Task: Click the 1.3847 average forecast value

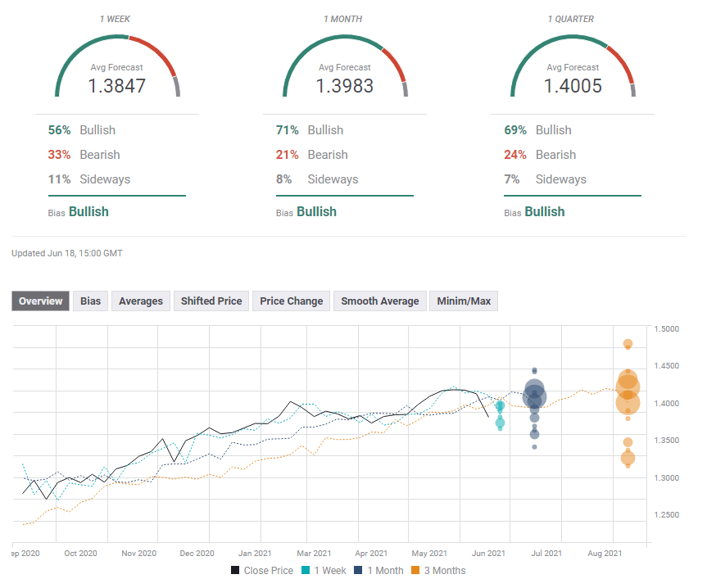Action: [x=117, y=86]
